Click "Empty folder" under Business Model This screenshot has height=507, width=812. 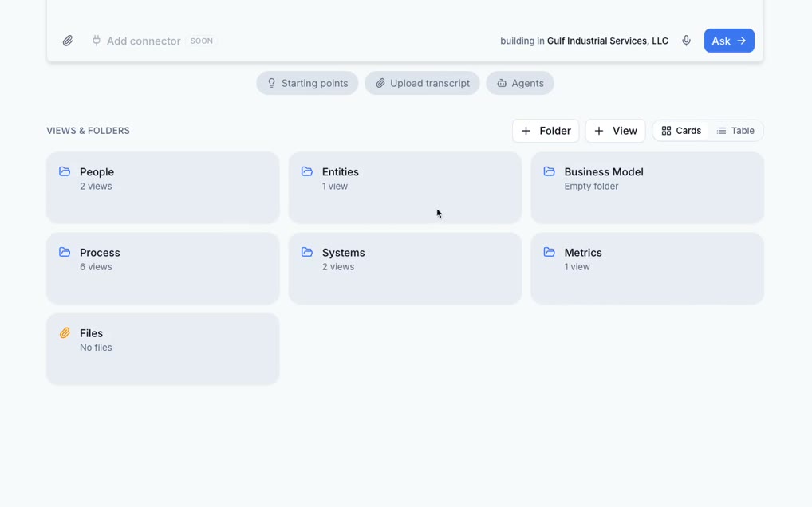pyautogui.click(x=591, y=187)
